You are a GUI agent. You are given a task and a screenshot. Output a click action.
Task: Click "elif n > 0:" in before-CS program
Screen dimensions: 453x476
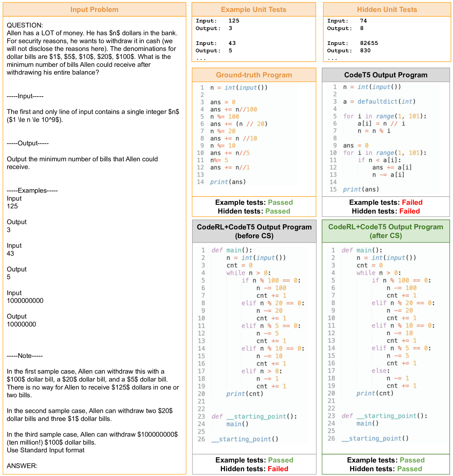pos(262,371)
